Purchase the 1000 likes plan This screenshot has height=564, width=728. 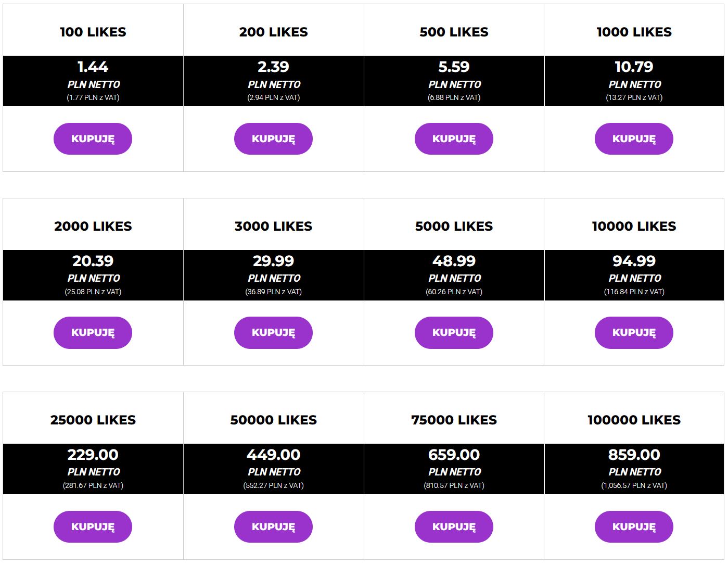point(634,139)
